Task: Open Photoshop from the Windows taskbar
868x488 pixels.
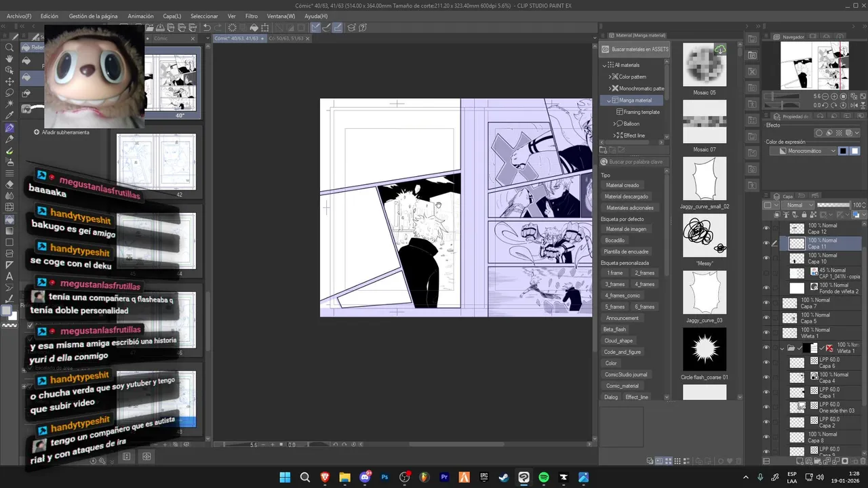Action: pyautogui.click(x=385, y=477)
